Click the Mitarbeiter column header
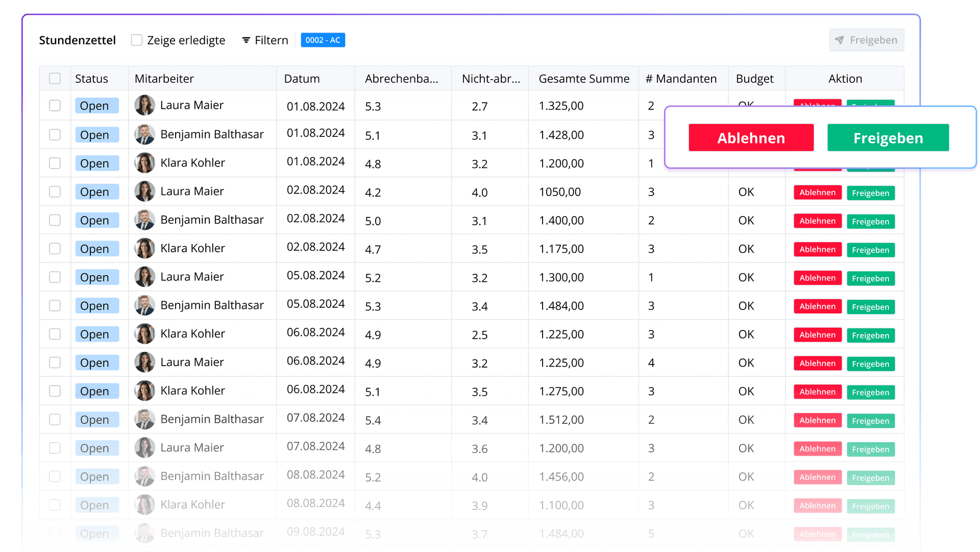This screenshot has width=980, height=552. pos(164,79)
